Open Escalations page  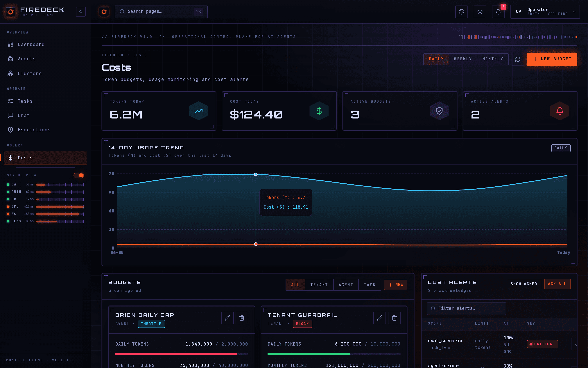pyautogui.click(x=45, y=130)
